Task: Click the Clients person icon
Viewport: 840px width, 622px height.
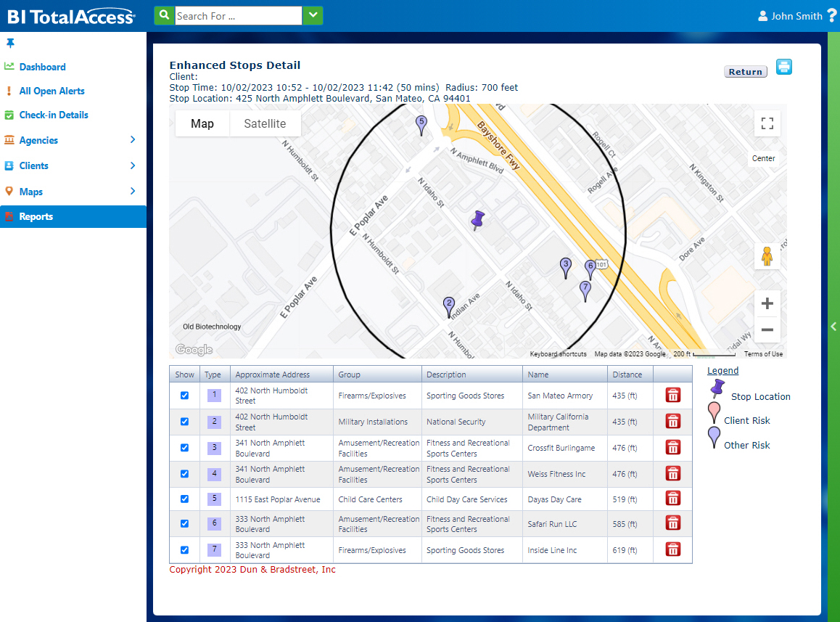Action: [9, 165]
